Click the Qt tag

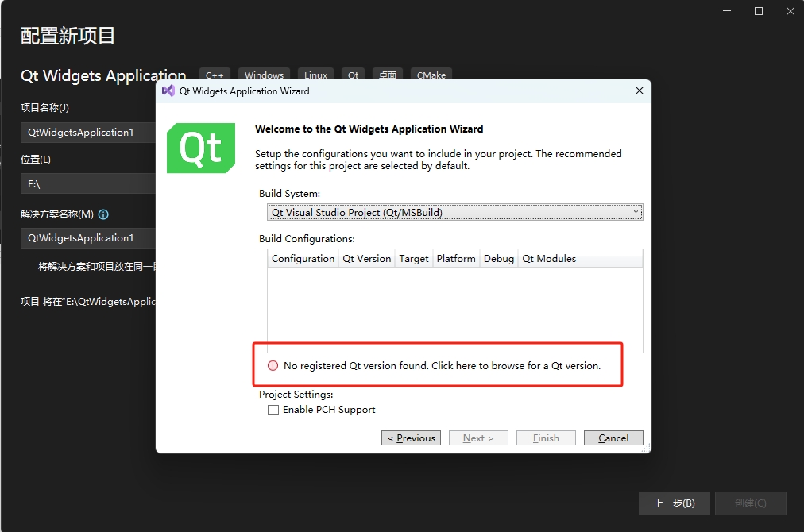(x=354, y=75)
